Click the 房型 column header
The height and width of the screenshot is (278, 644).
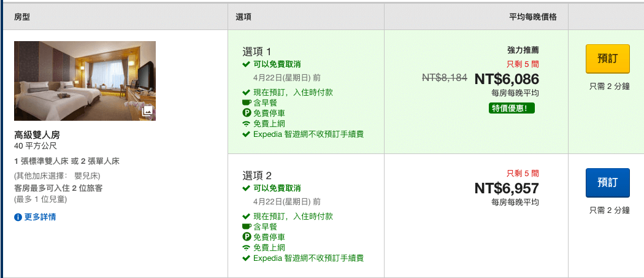point(22,17)
